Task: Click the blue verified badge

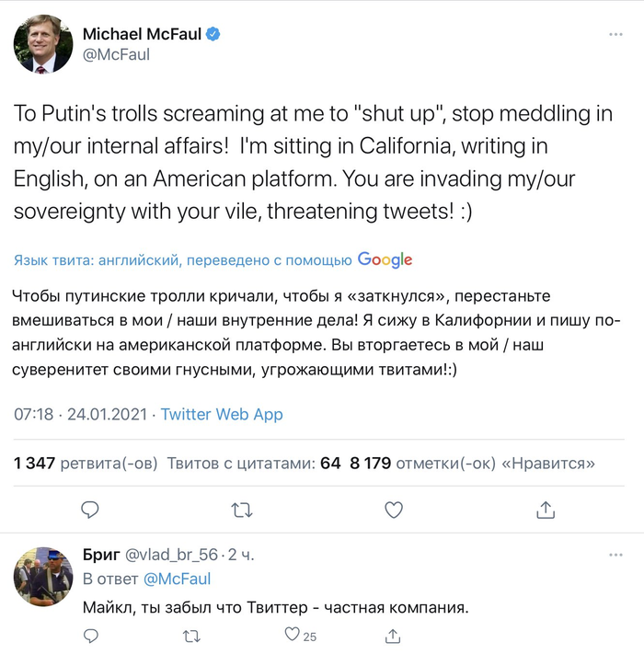Action: pyautogui.click(x=213, y=35)
